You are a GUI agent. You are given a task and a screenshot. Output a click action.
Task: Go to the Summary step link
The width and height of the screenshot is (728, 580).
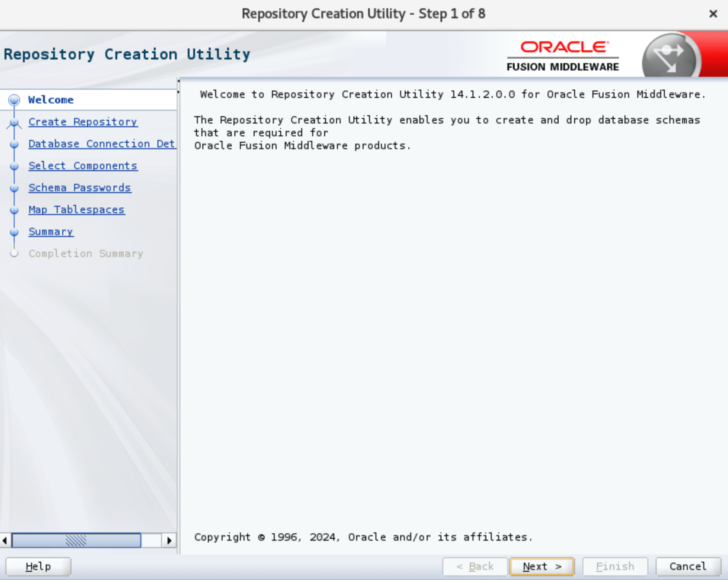coord(51,232)
